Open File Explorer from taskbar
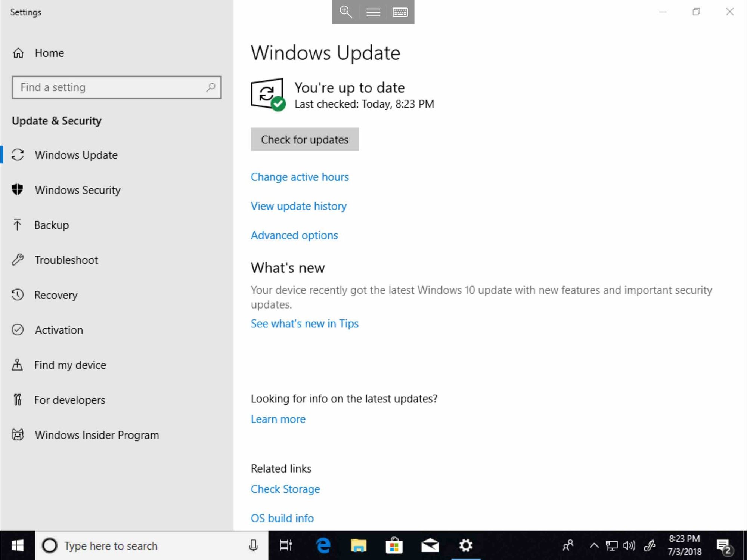Screen dimensions: 747x560 pyautogui.click(x=359, y=546)
